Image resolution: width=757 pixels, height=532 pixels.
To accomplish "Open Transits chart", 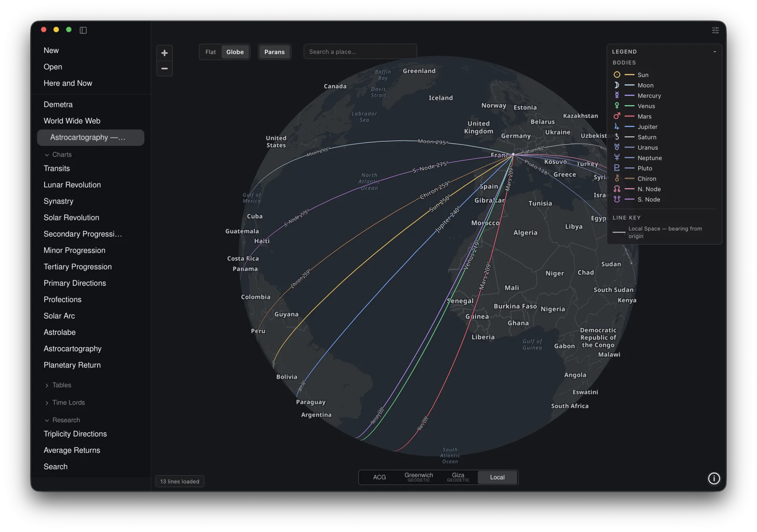I will click(57, 169).
